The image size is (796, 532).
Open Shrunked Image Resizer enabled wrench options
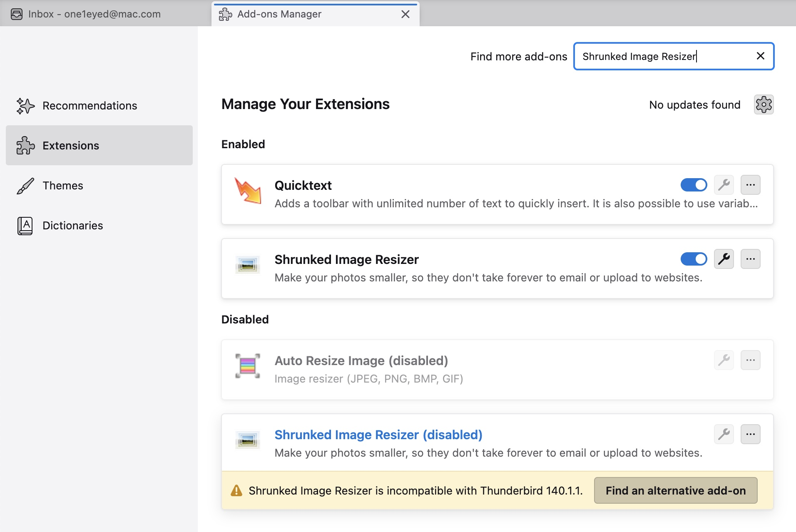(724, 259)
